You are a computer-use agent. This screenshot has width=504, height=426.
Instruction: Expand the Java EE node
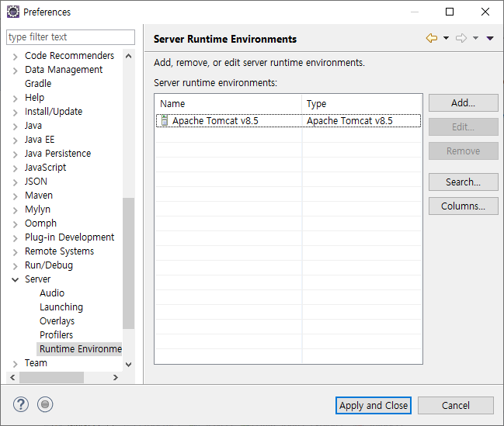tap(15, 140)
